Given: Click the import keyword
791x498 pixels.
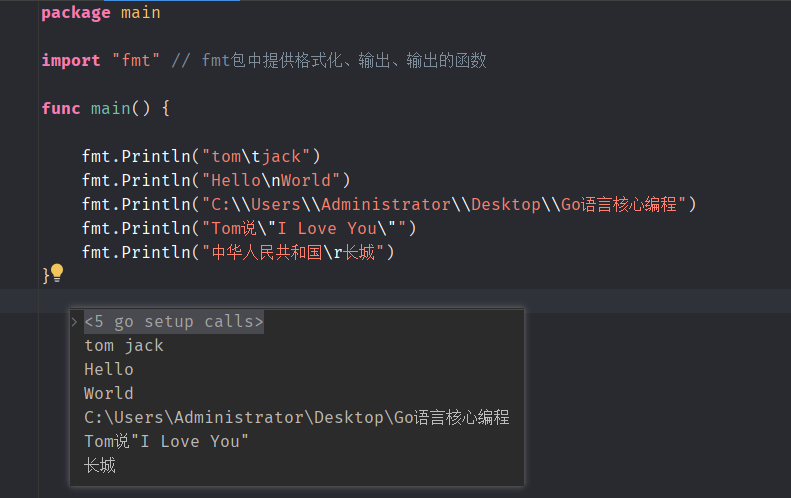Looking at the screenshot, I should coord(71,61).
